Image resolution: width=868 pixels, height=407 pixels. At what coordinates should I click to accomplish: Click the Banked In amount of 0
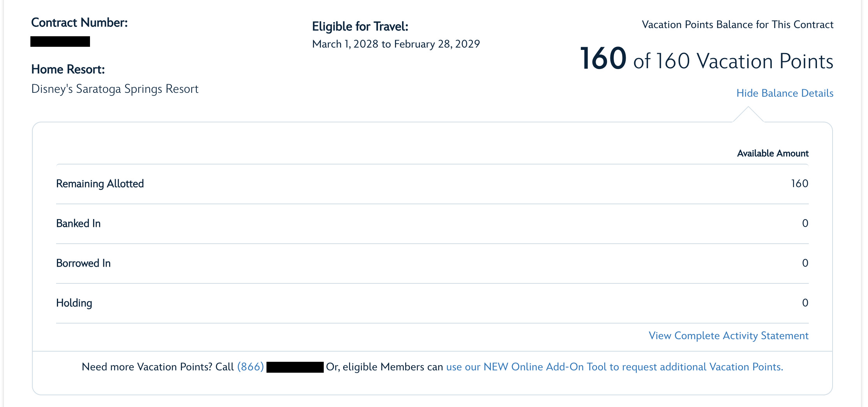click(805, 223)
